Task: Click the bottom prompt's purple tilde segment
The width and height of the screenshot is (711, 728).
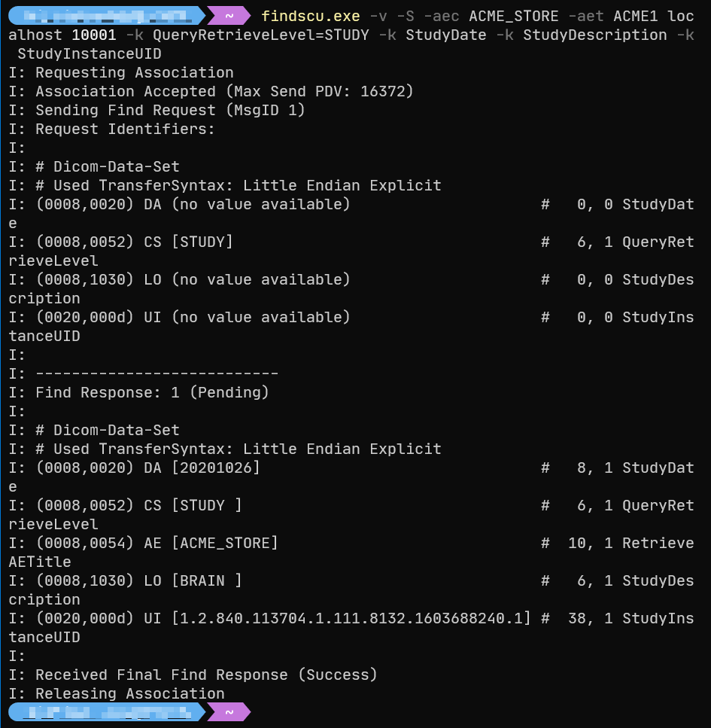Action: tap(228, 712)
